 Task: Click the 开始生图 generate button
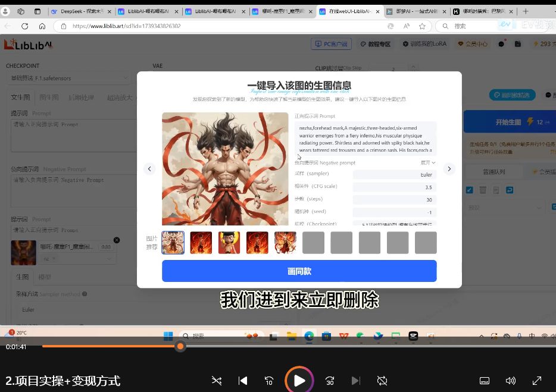(510, 122)
